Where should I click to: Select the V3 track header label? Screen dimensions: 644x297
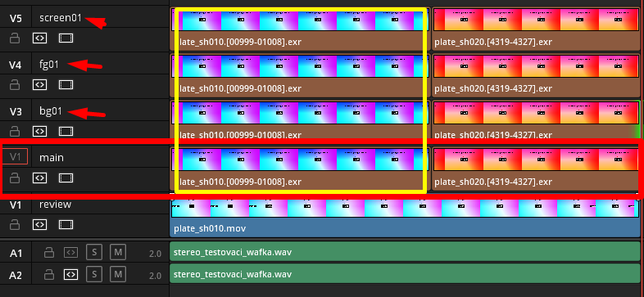[16, 111]
